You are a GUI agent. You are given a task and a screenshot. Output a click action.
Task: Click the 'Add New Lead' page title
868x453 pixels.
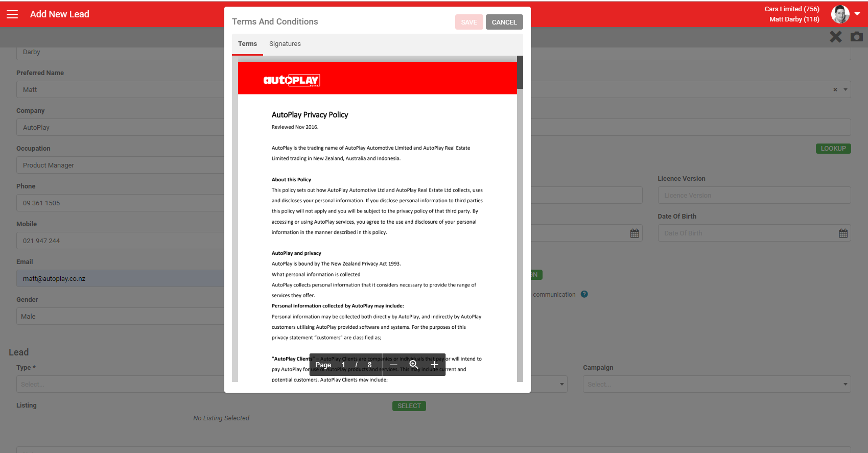point(60,14)
